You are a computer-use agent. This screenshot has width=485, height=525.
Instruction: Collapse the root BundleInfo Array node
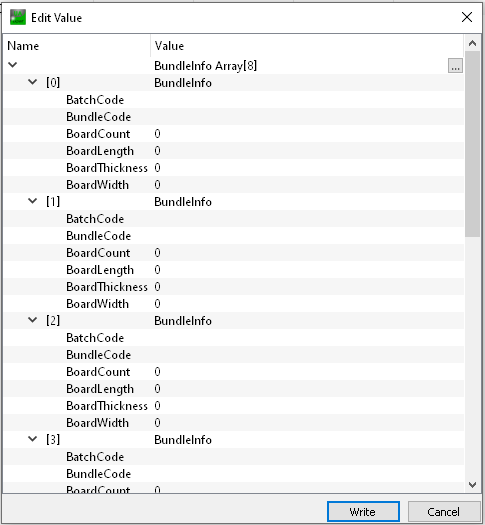coord(13,65)
